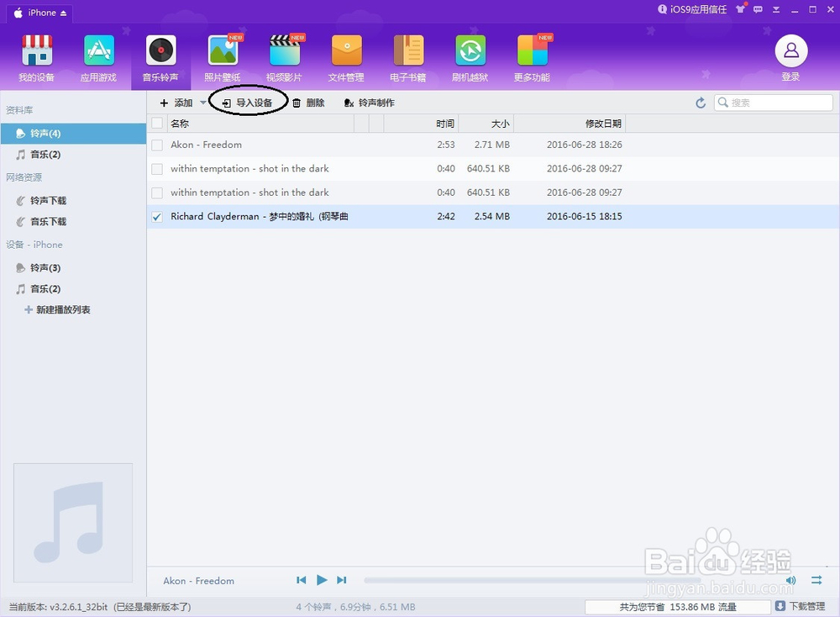Viewport: 840px width, 617px height.
Task: Open 我的设备 (My Device) section
Action: point(36,59)
